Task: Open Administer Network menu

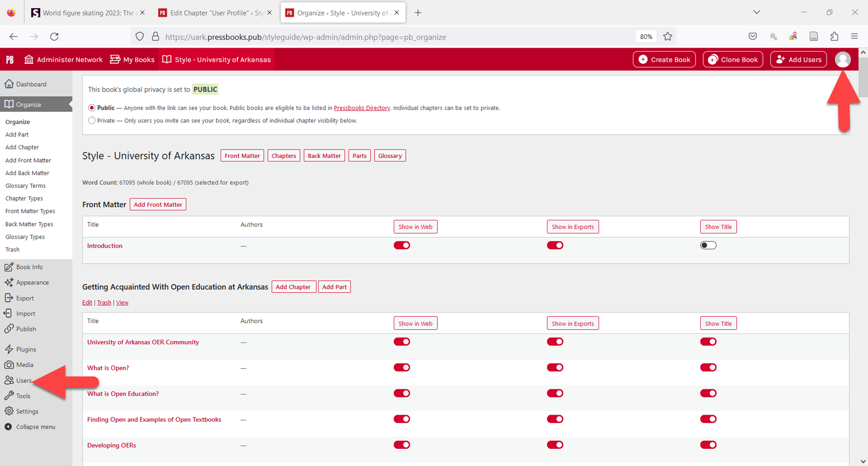Action: tap(63, 60)
